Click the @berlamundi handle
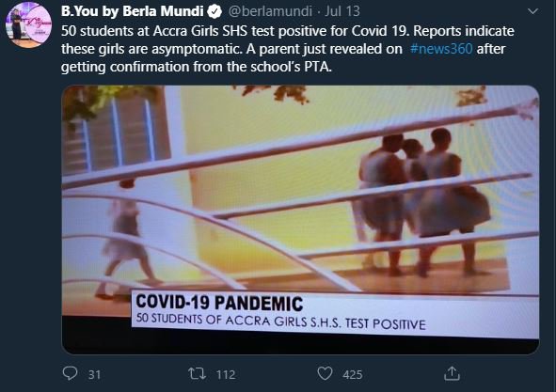This screenshot has width=556, height=392. (270, 11)
